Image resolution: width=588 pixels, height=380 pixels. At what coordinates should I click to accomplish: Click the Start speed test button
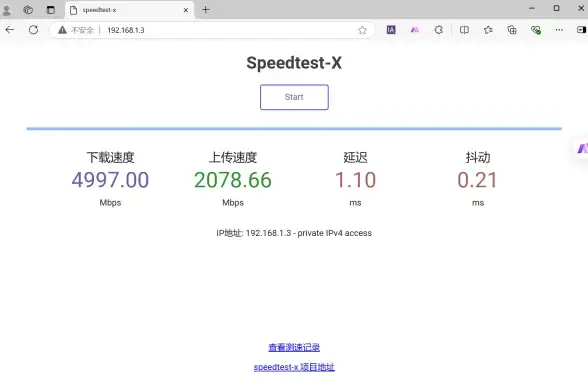tap(294, 97)
